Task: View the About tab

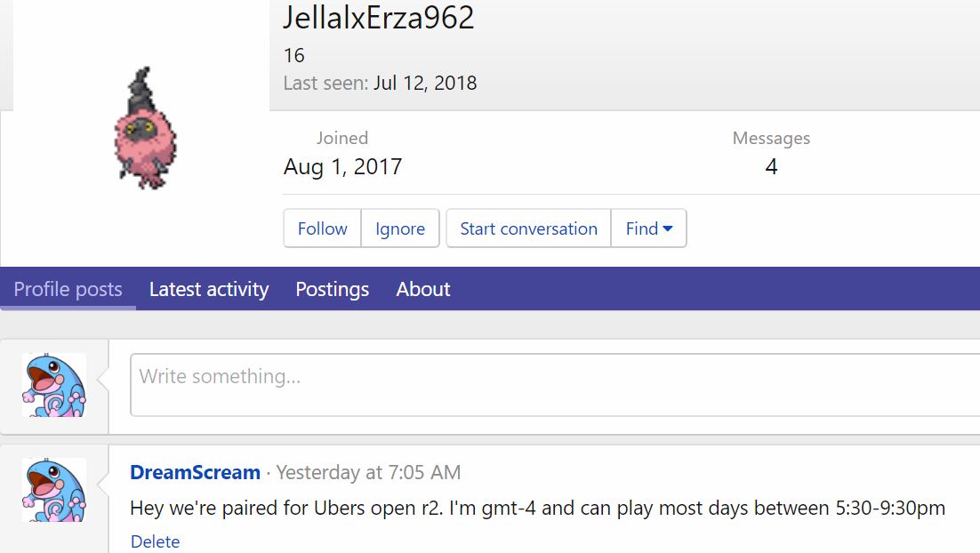Action: pos(422,289)
